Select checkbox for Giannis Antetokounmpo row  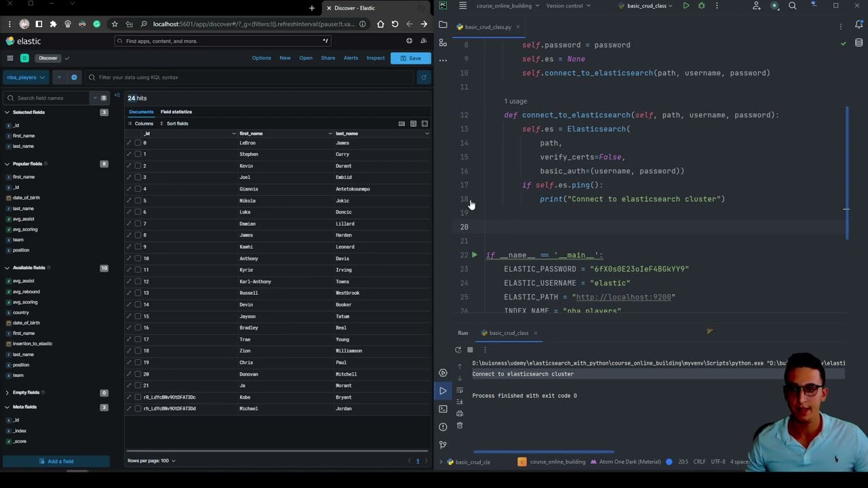(138, 189)
